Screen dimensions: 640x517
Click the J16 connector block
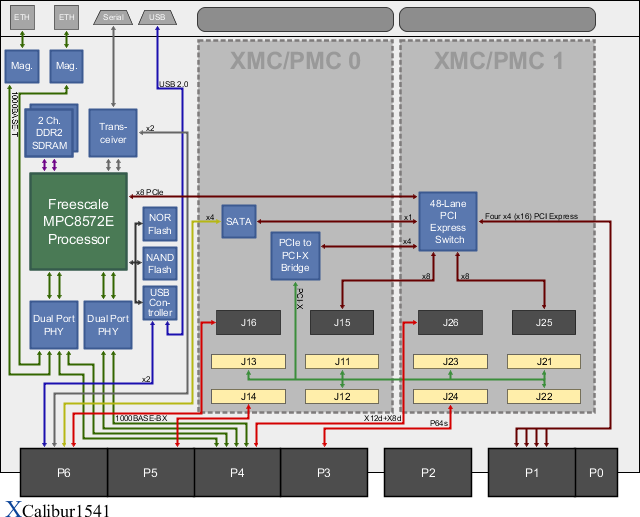[x=248, y=322]
